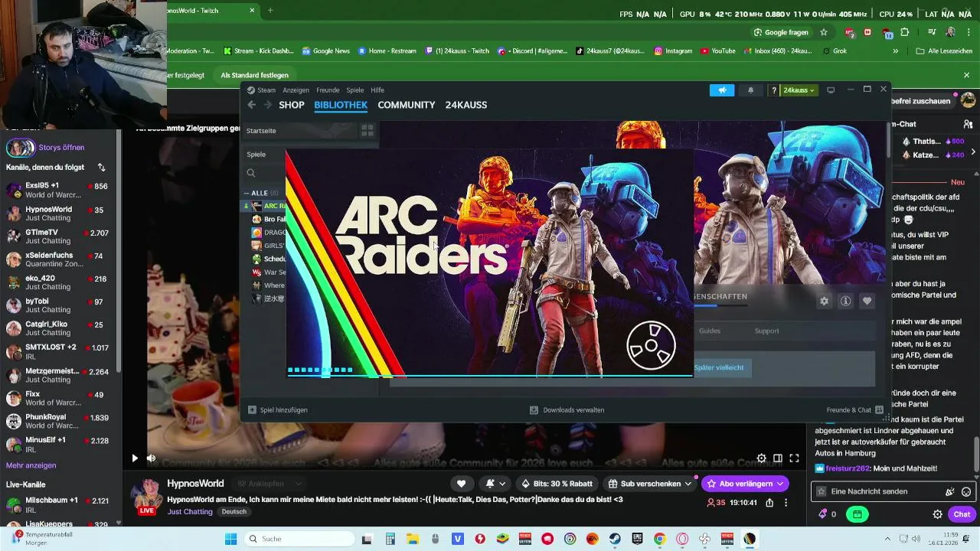Open Freunde & Chat in Steam
This screenshot has width=980, height=551.
[854, 410]
